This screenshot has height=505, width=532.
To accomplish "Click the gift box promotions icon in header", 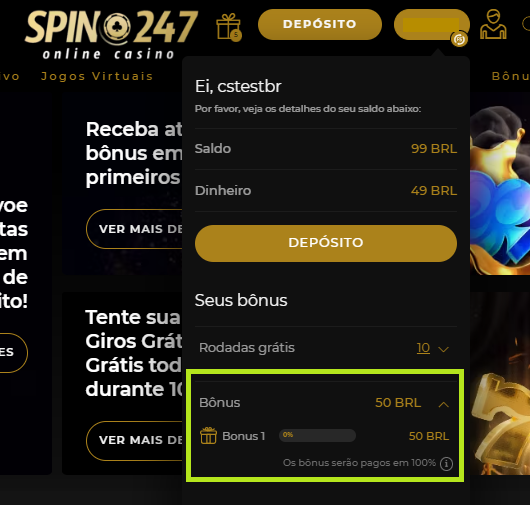I will coord(229,27).
